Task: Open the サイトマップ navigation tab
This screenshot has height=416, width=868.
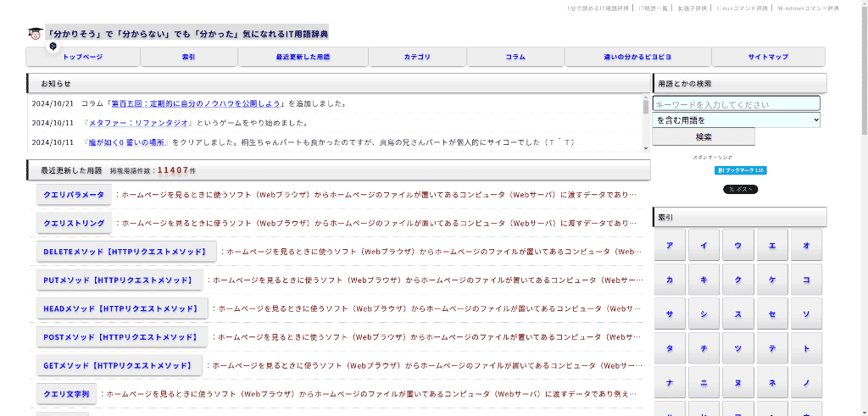Action: pyautogui.click(x=768, y=57)
